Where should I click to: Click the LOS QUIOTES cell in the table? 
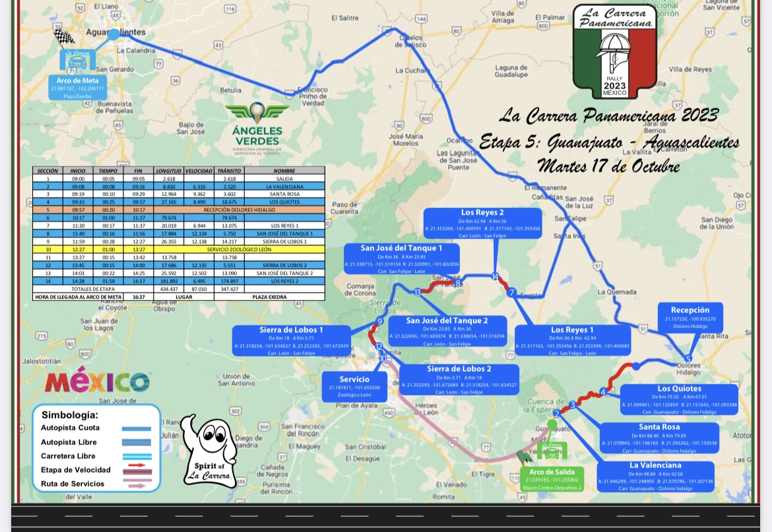(284, 202)
